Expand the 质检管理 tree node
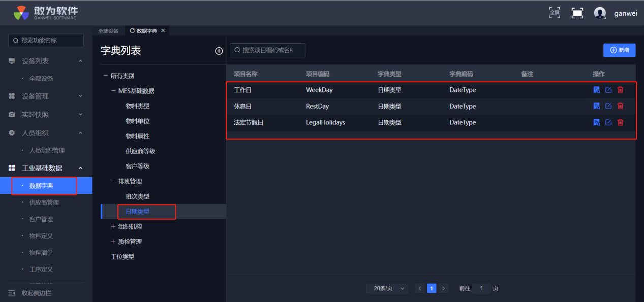644x302 pixels. pos(113,242)
